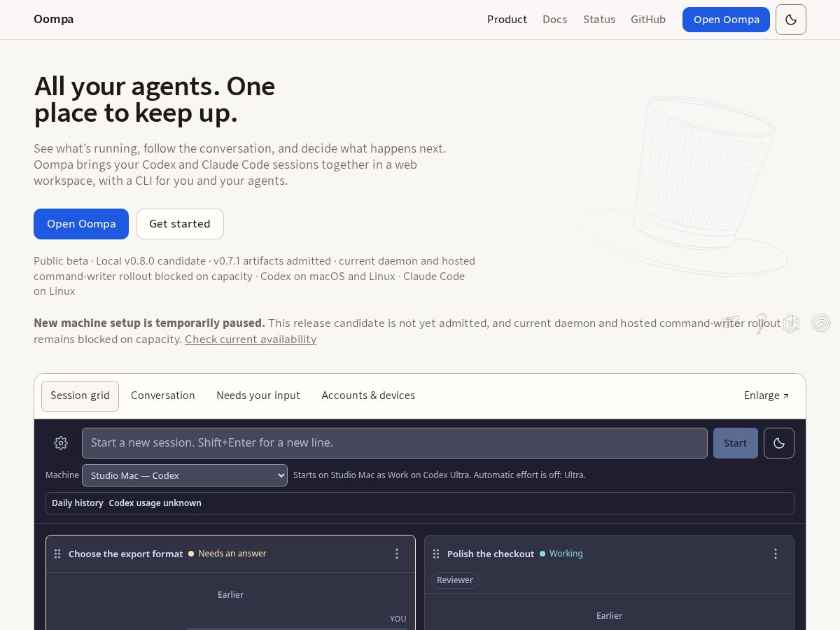Grab drag handle of Polish the checkout

(436, 554)
